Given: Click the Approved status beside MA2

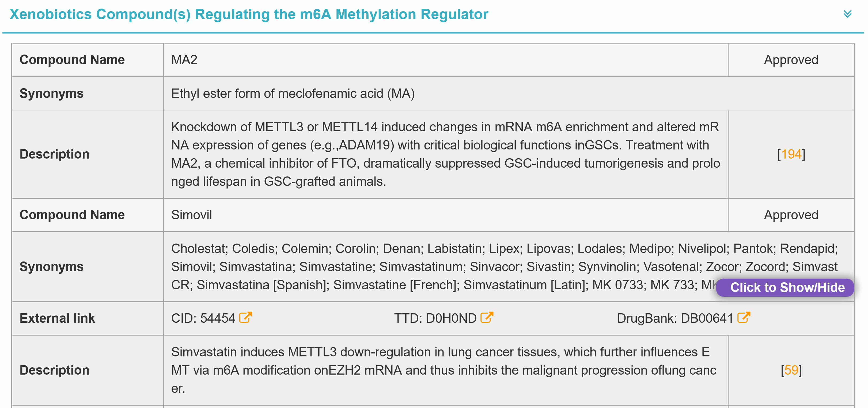Looking at the screenshot, I should click(x=791, y=60).
